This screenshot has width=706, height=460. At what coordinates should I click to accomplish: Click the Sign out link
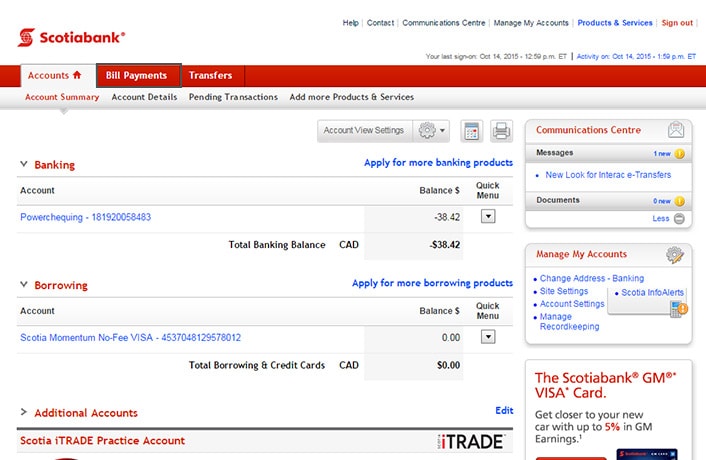pyautogui.click(x=677, y=23)
